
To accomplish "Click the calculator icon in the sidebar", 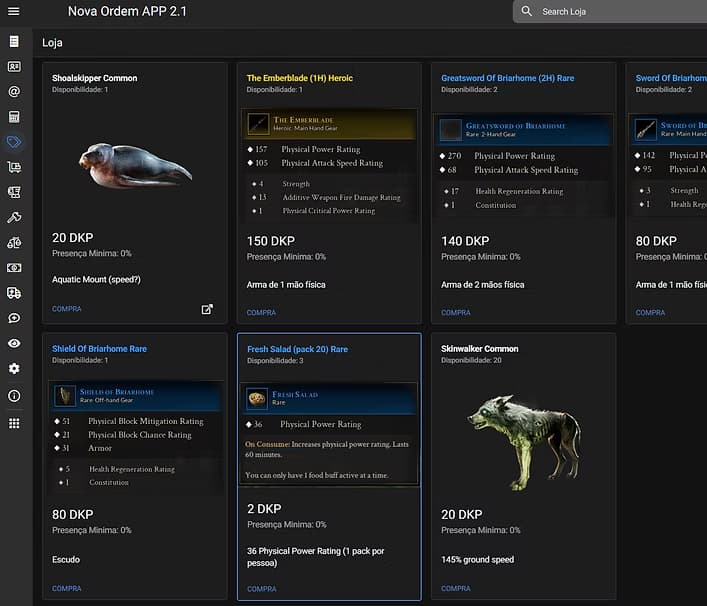I will [x=14, y=117].
